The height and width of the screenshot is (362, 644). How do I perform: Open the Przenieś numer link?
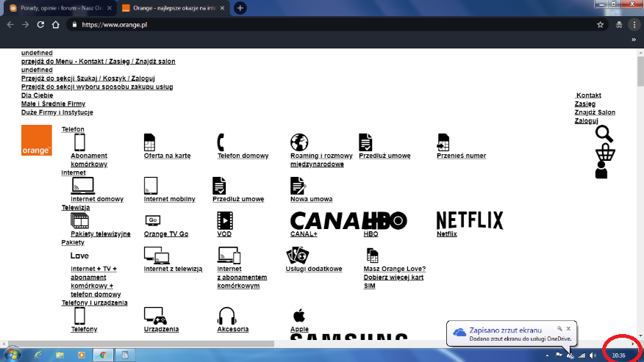click(461, 156)
